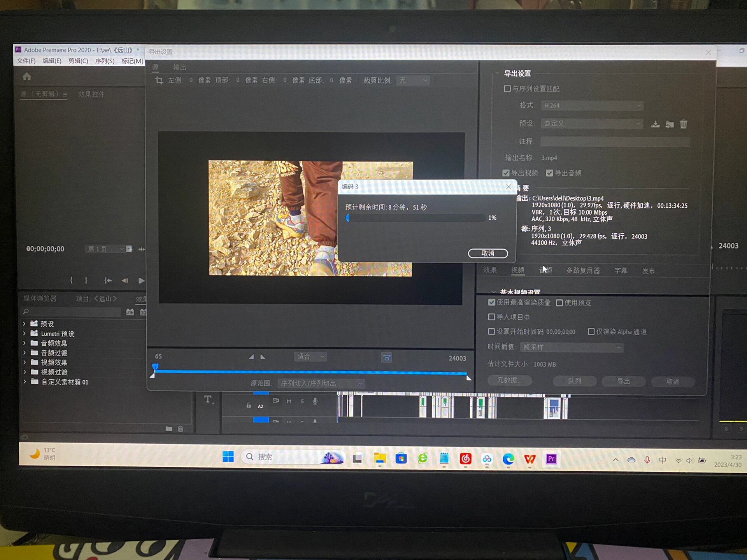The height and width of the screenshot is (560, 747).
Task: Enable 与序列设置匹配 checkbox
Action: tap(507, 89)
